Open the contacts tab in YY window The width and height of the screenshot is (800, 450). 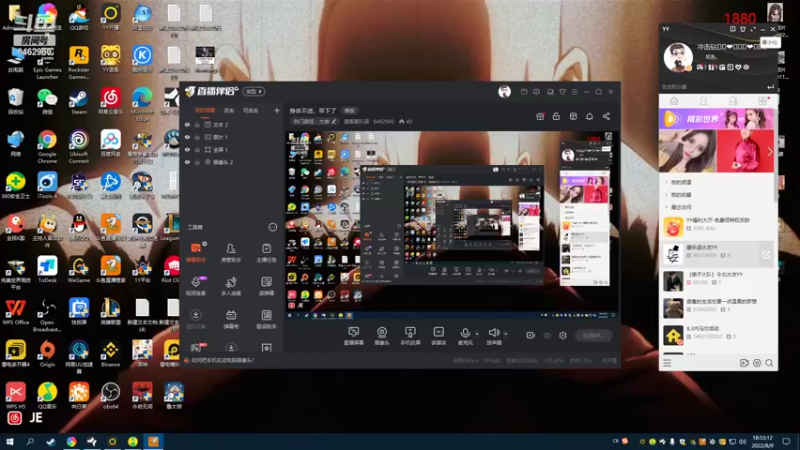(x=704, y=101)
